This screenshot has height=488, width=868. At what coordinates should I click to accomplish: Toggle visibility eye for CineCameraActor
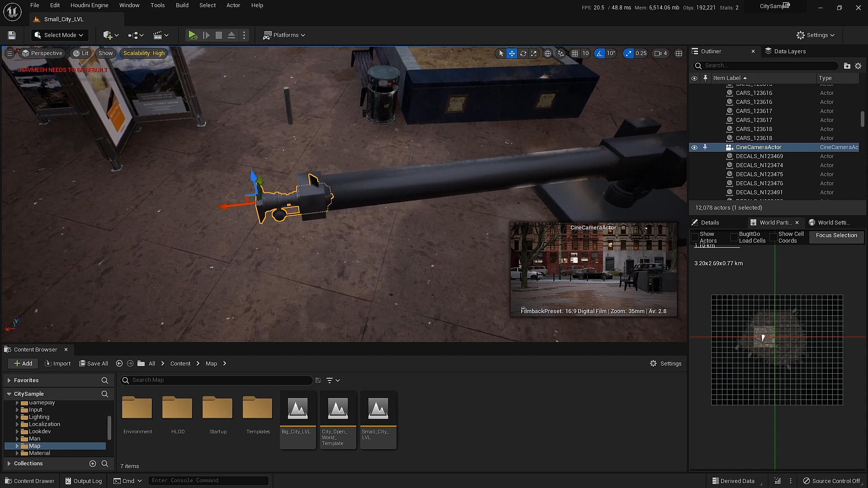pyautogui.click(x=694, y=147)
